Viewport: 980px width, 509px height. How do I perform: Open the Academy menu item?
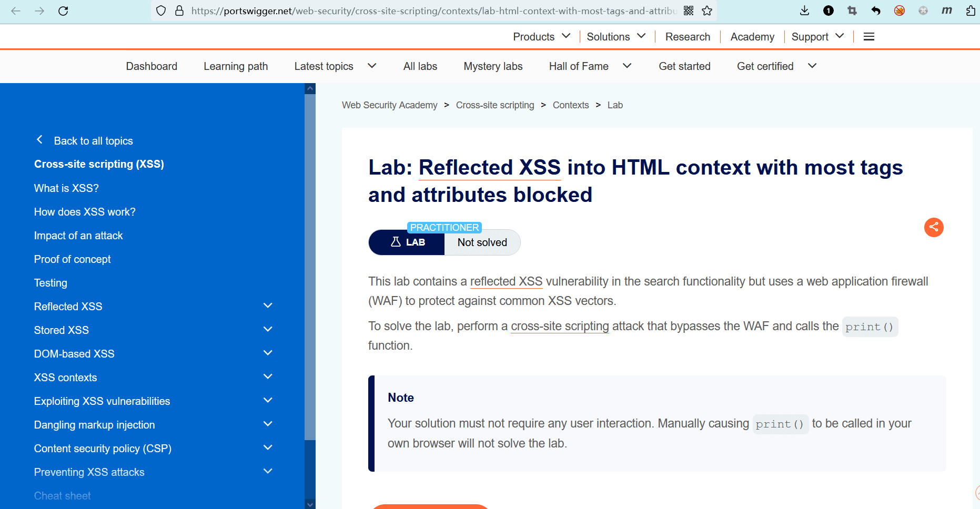752,37
